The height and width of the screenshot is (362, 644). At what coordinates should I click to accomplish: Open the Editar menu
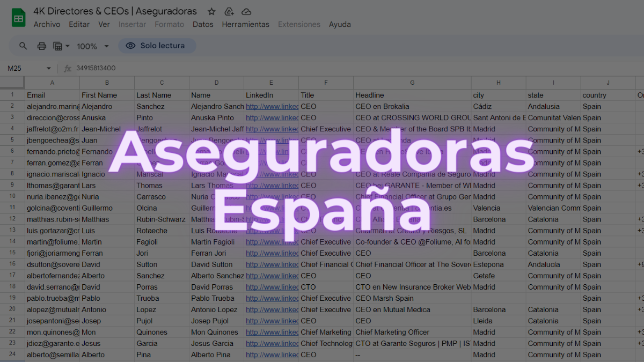coord(79,24)
